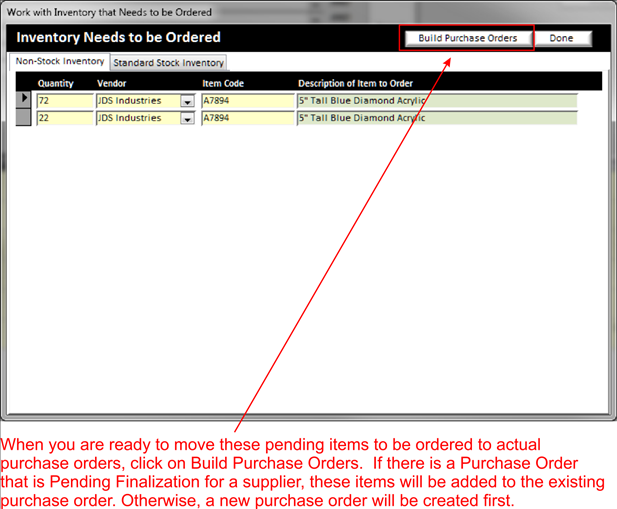Click the Build Purchase Orders button
This screenshot has height=509, width=617.
[467, 38]
